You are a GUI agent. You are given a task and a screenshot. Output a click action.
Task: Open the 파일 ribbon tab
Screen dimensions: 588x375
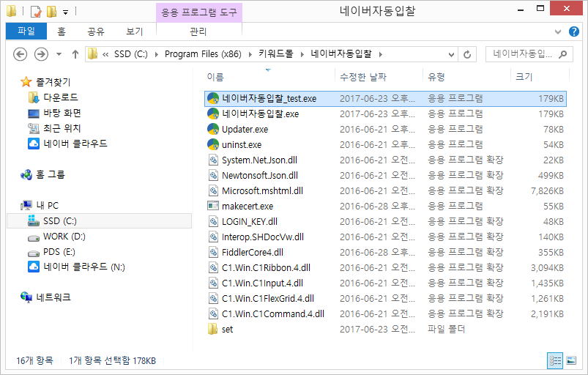(26, 31)
